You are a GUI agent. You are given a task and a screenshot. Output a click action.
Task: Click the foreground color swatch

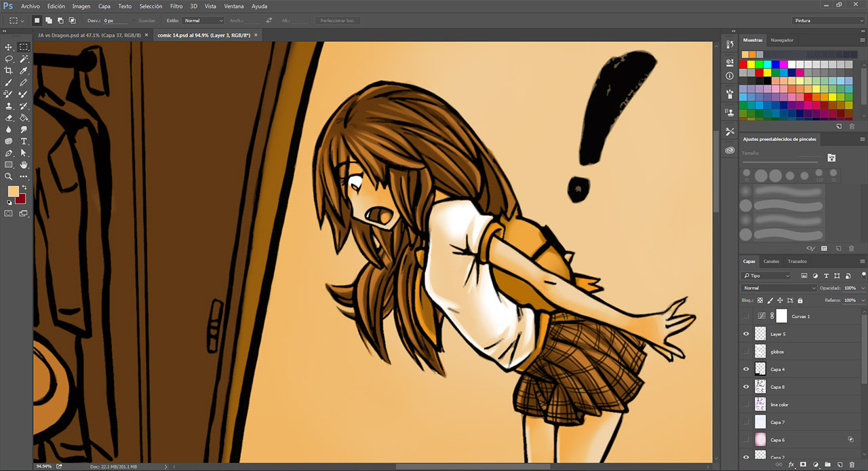pos(13,191)
